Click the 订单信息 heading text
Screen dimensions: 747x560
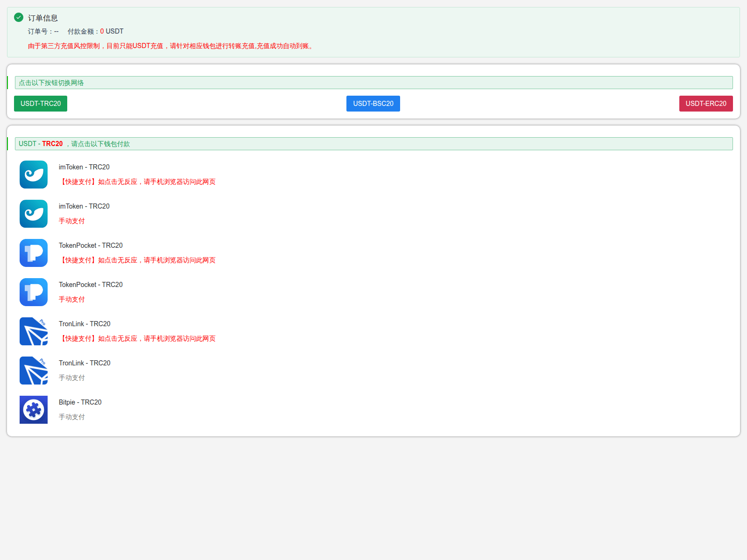tap(43, 18)
